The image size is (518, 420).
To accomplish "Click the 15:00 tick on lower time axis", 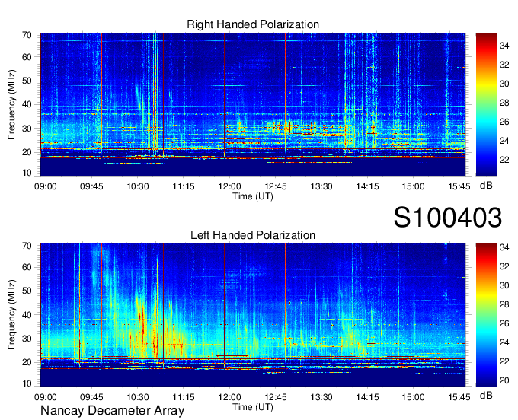I will (x=414, y=397).
